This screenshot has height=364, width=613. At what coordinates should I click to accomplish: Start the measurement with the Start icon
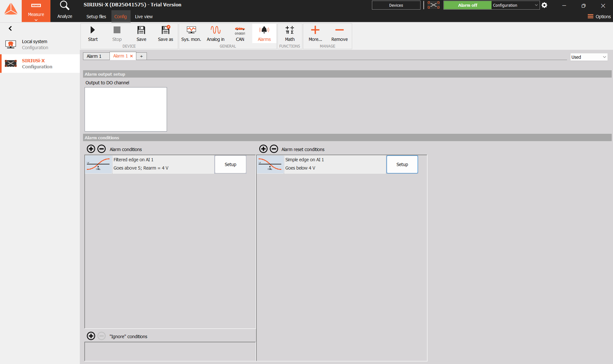click(93, 34)
